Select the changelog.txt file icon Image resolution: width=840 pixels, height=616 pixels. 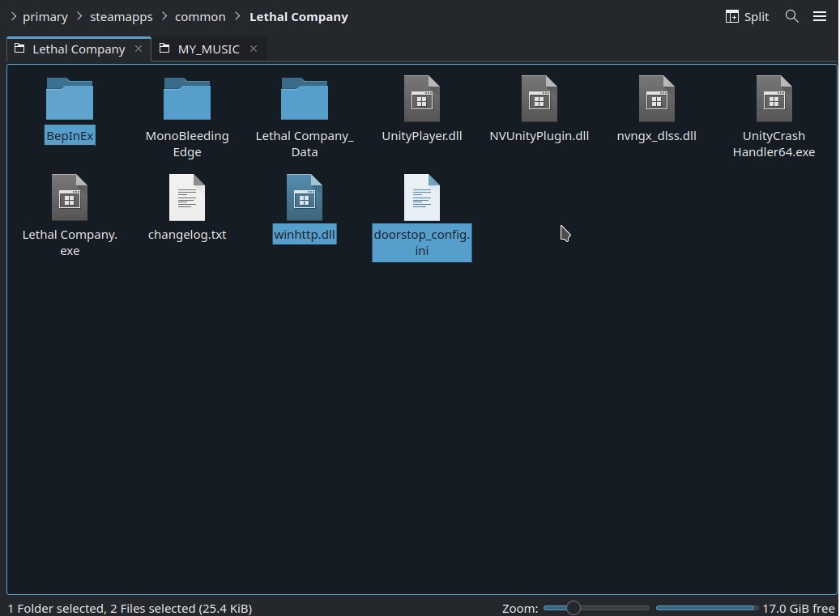click(187, 198)
